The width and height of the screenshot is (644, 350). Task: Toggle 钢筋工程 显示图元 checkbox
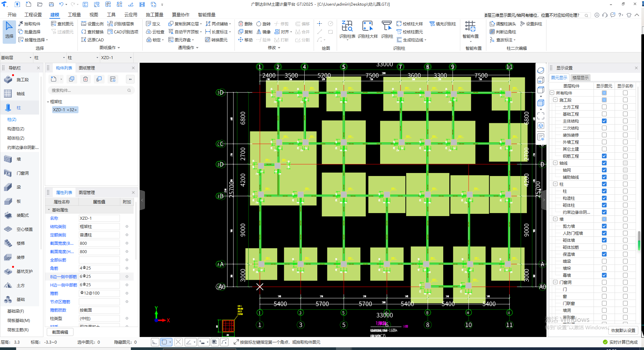[604, 156]
